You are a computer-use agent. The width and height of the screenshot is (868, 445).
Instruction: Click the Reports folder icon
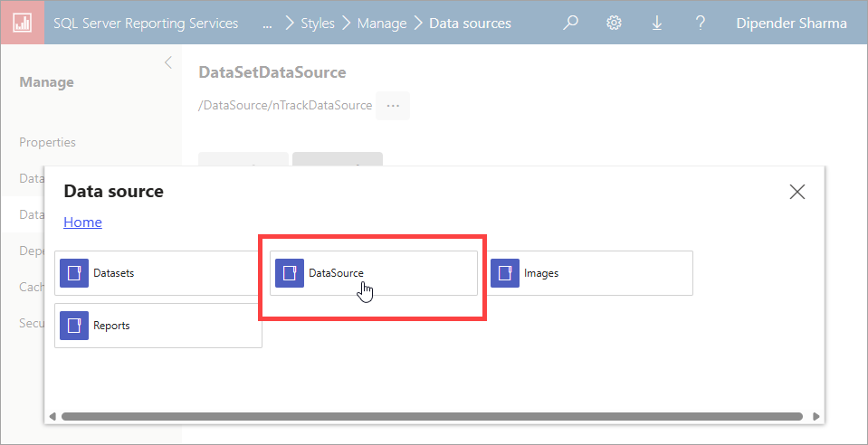click(x=74, y=326)
